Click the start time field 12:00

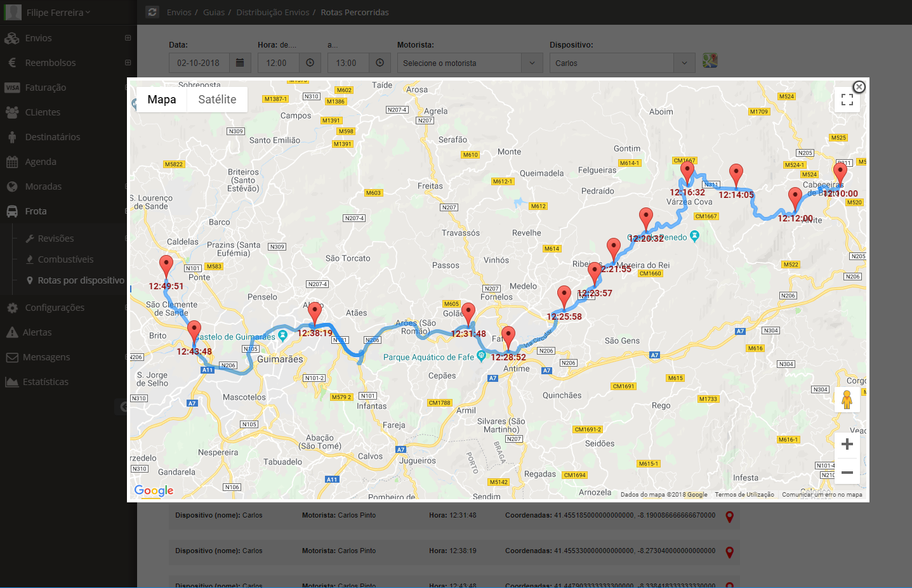coord(277,63)
